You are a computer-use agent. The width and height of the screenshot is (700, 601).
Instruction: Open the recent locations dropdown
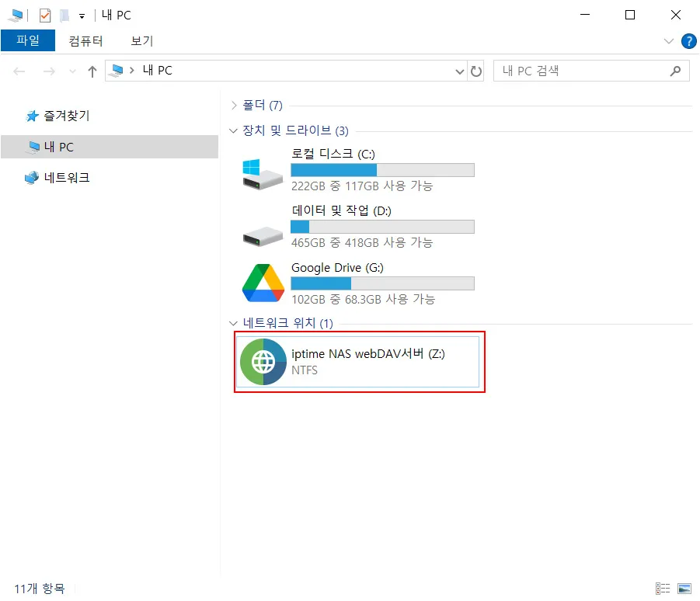pos(72,71)
